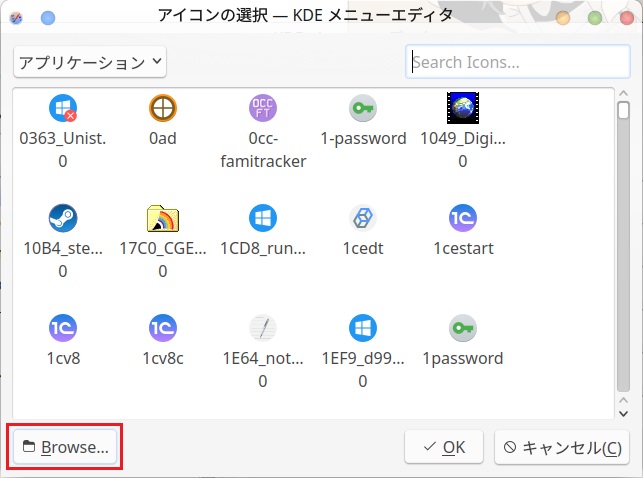Select the 1password icon in the last row
The image size is (643, 478).
pos(462,328)
